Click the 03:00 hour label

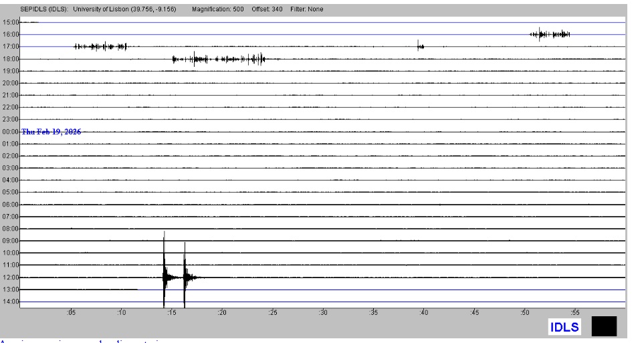pyautogui.click(x=11, y=168)
